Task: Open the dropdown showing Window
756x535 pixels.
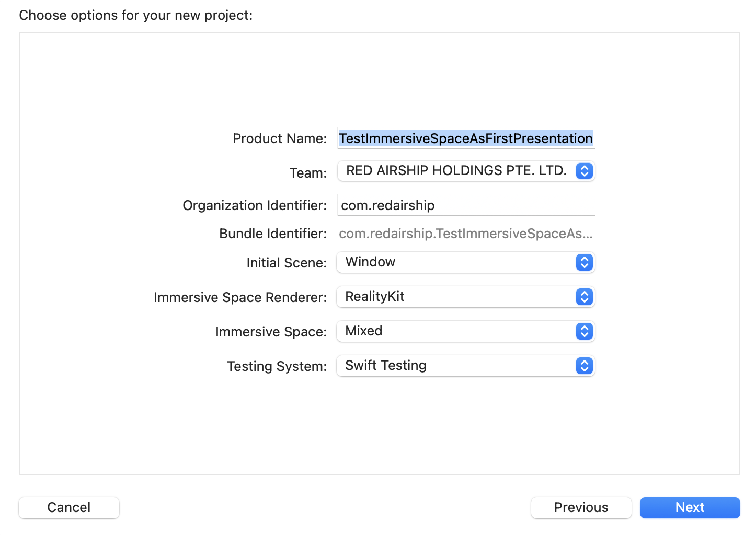Action: click(x=456, y=262)
